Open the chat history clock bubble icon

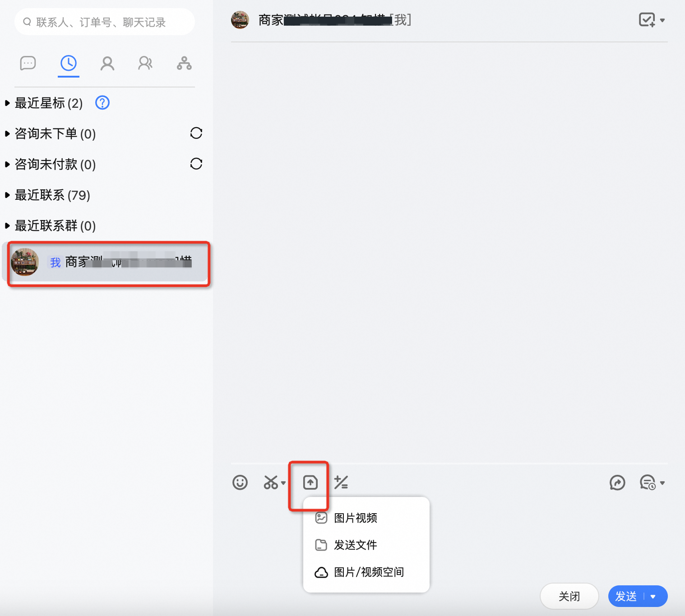point(648,483)
